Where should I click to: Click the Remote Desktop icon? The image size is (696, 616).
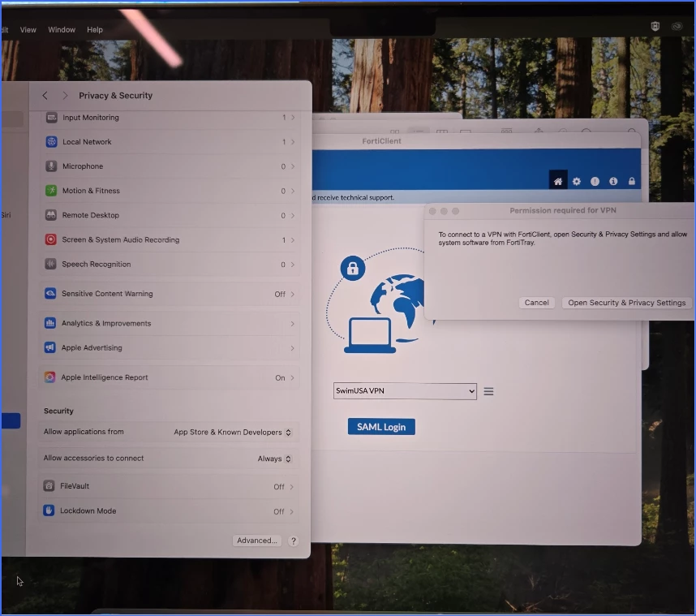click(x=51, y=215)
